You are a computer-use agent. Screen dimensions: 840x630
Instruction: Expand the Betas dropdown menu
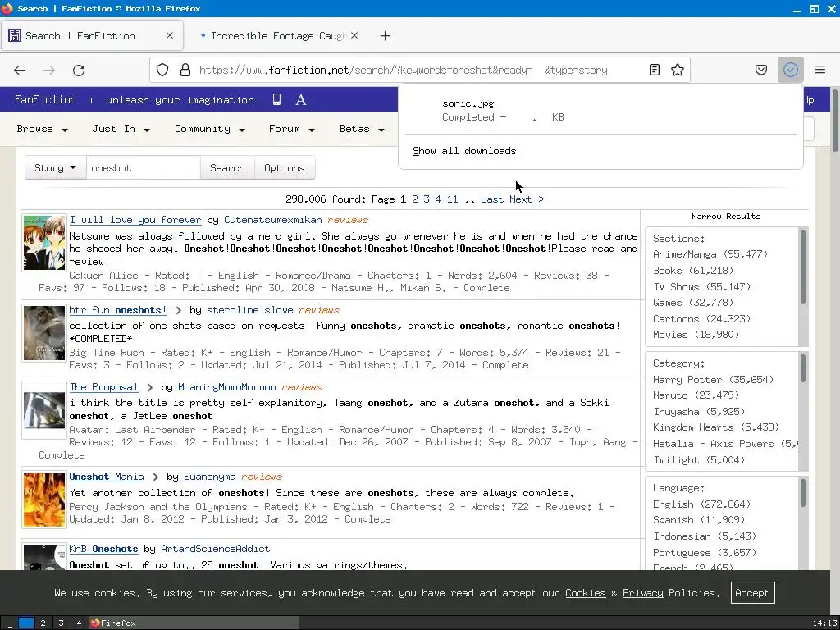tap(362, 129)
